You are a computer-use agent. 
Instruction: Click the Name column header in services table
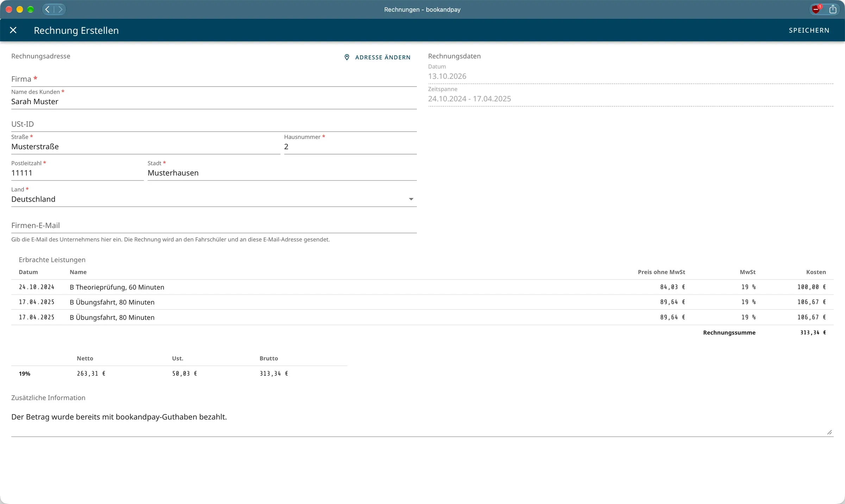click(78, 272)
